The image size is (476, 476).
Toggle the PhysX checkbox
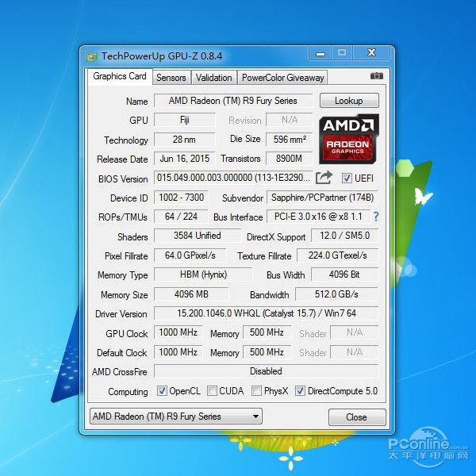(256, 390)
